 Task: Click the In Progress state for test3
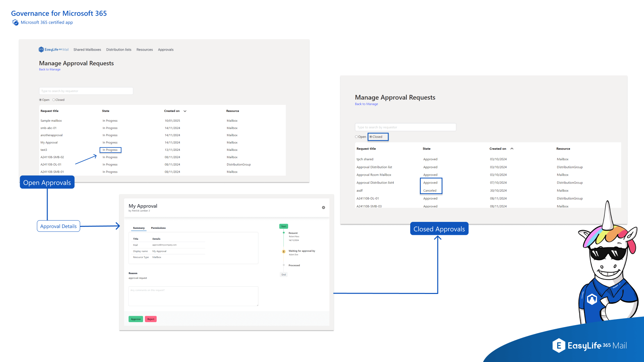coord(110,150)
